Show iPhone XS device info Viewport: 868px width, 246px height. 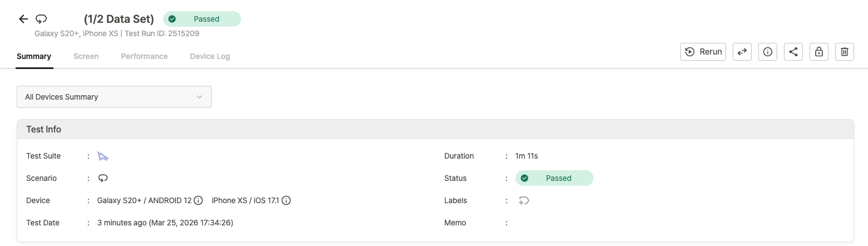(x=286, y=200)
